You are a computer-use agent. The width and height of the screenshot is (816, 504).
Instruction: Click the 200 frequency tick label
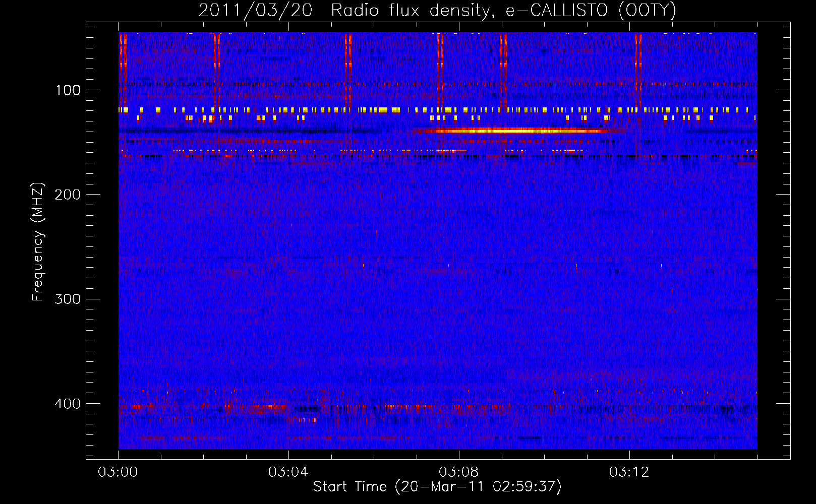tap(68, 195)
